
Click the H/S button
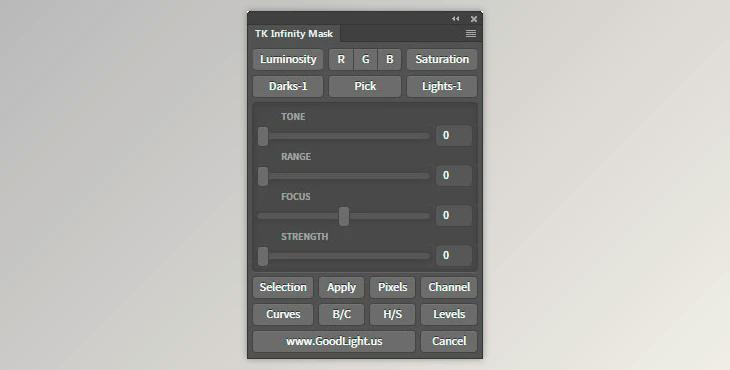point(392,314)
